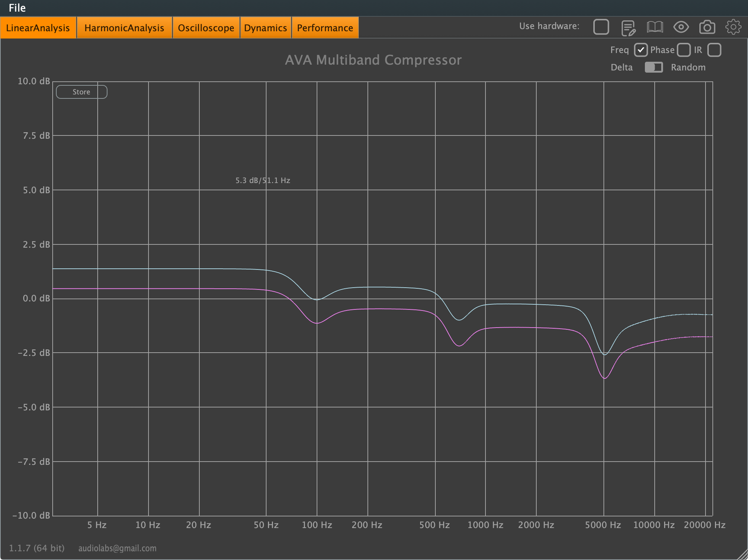Screen dimensions: 748x560
Task: Select the LinearAnalysis tab
Action: [38, 27]
